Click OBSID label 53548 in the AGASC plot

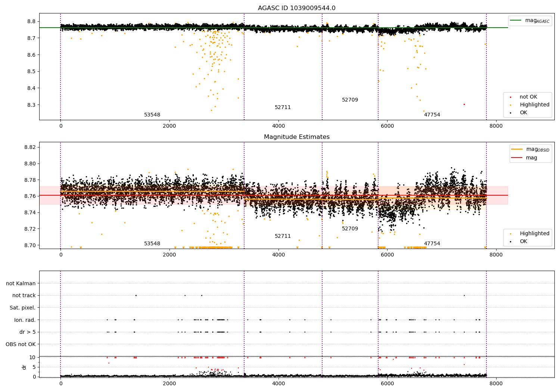(x=152, y=115)
